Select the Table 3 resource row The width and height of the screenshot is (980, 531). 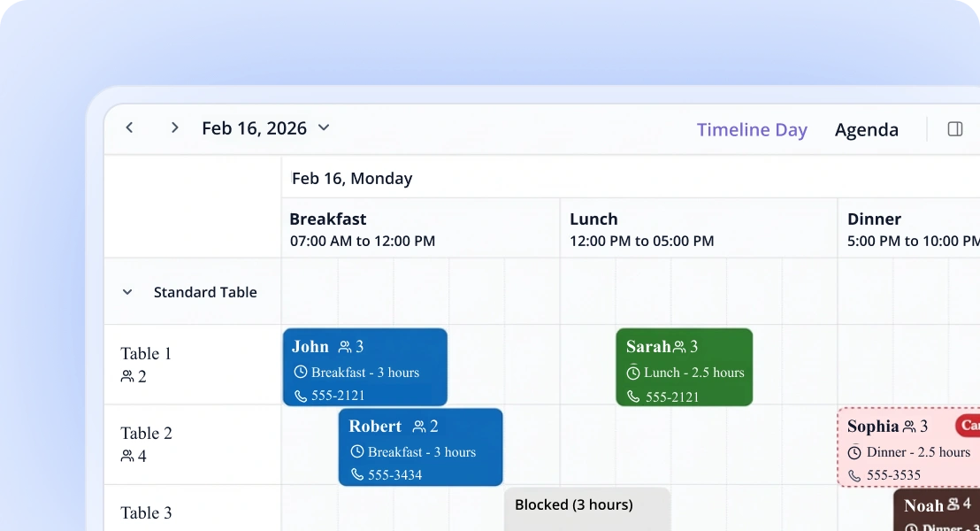147,512
